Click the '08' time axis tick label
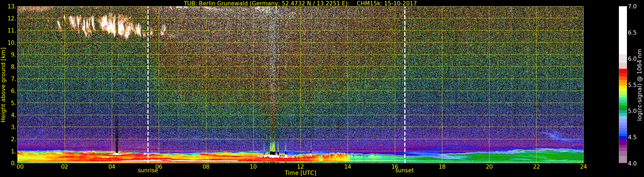This screenshot has height=177, width=644. point(206,167)
